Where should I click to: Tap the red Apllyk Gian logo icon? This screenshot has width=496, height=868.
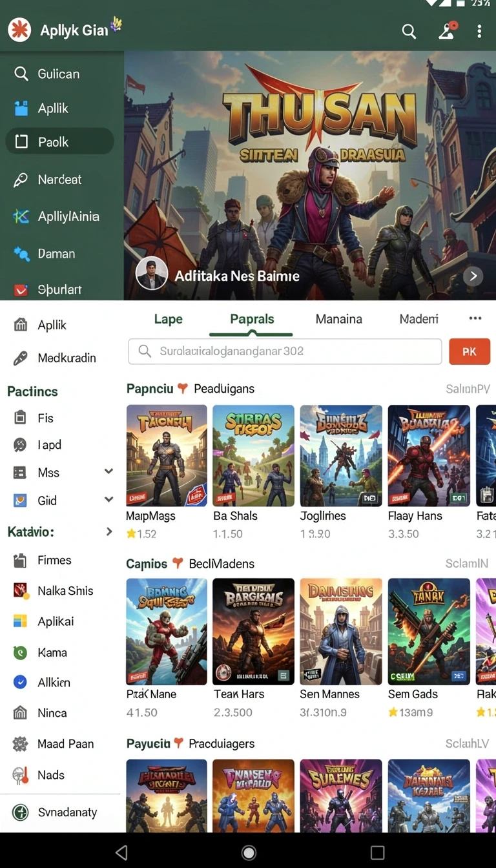[19, 30]
